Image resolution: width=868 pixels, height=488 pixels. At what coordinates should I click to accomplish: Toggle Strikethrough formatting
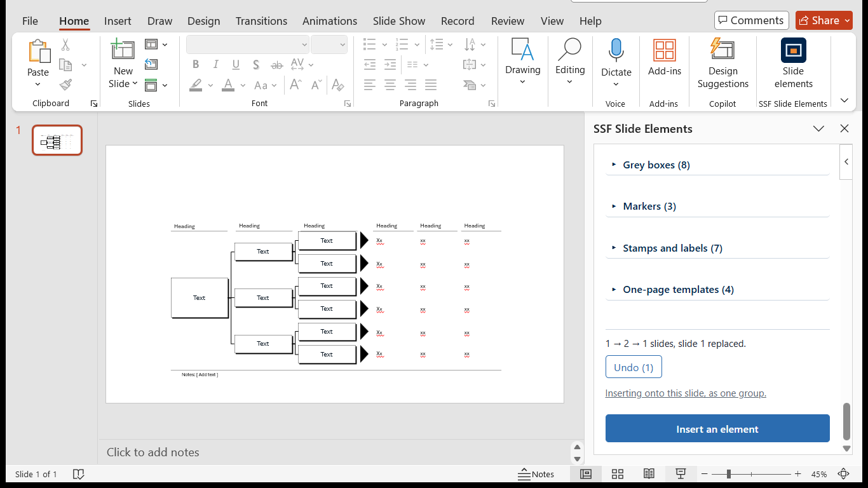click(x=277, y=65)
